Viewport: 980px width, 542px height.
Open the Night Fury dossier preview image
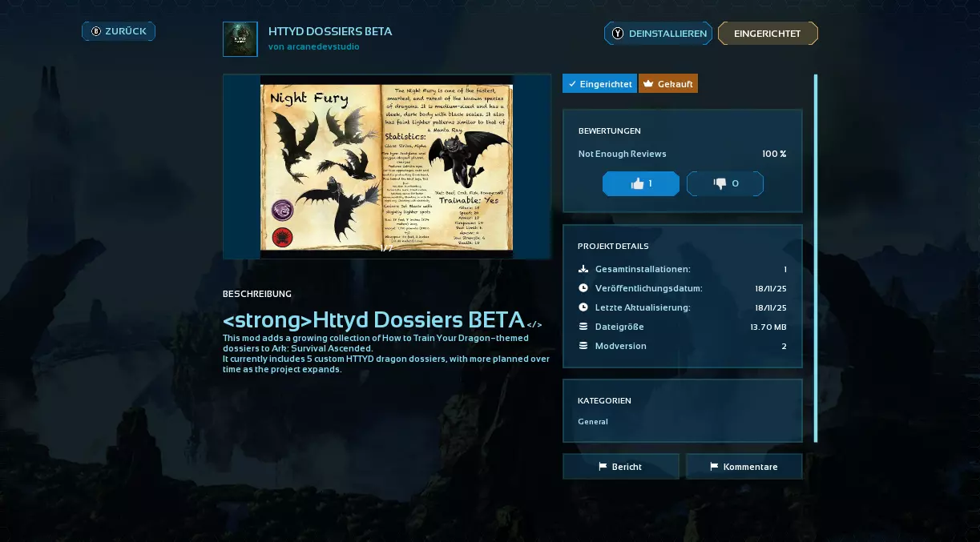click(x=387, y=167)
